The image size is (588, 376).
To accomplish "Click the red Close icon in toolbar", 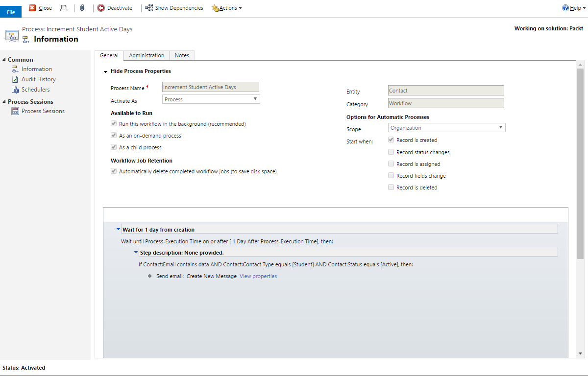I will tap(32, 8).
